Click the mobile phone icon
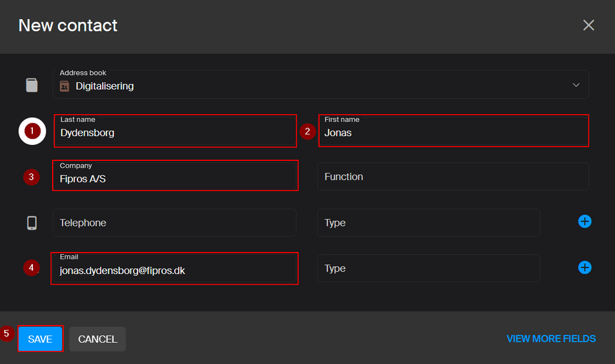 pyautogui.click(x=32, y=223)
